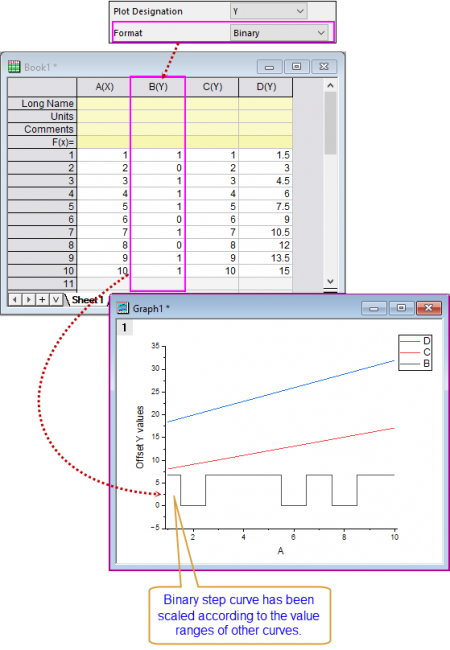The height and width of the screenshot is (650, 450).
Task: Select the B(Y) column header
Action: coord(158,87)
